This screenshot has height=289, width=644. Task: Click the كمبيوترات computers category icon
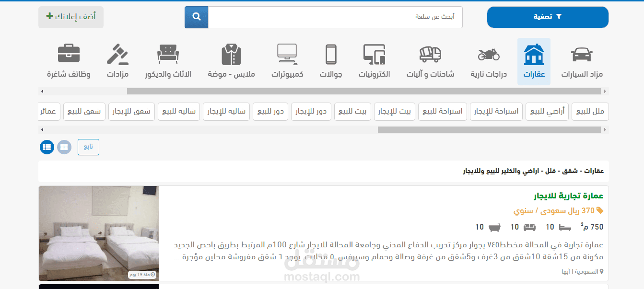point(286,60)
